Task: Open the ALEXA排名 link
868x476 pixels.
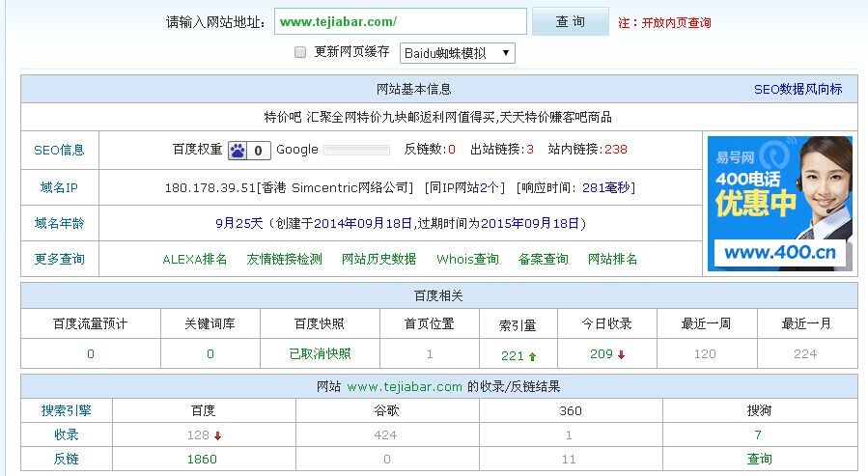Action: tap(195, 259)
